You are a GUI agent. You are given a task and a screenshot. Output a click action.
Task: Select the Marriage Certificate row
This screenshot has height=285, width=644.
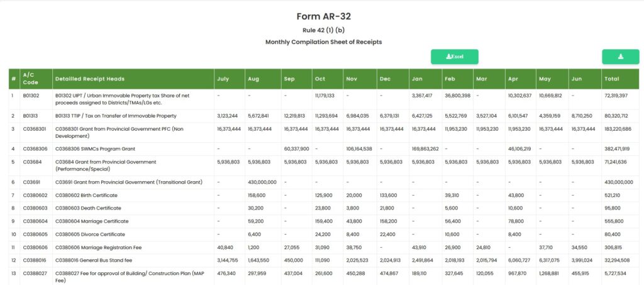324,221
